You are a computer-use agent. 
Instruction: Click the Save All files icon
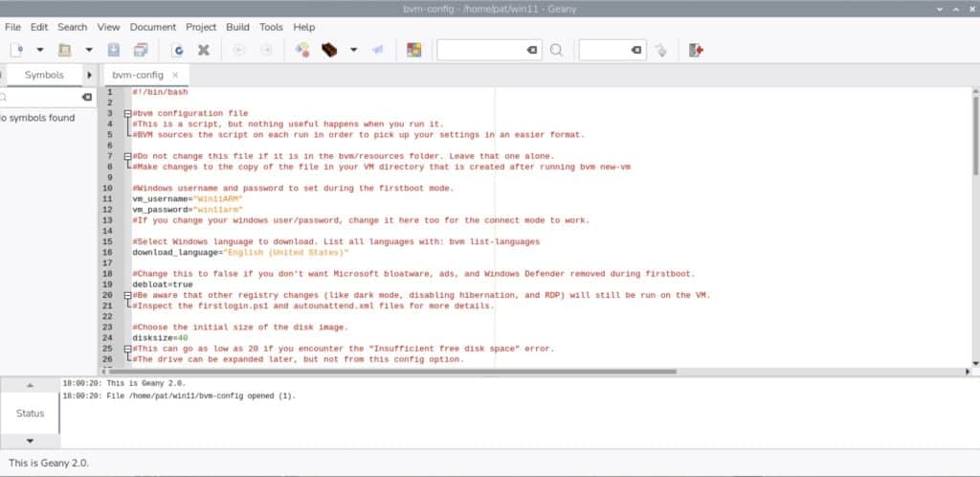coord(141,50)
